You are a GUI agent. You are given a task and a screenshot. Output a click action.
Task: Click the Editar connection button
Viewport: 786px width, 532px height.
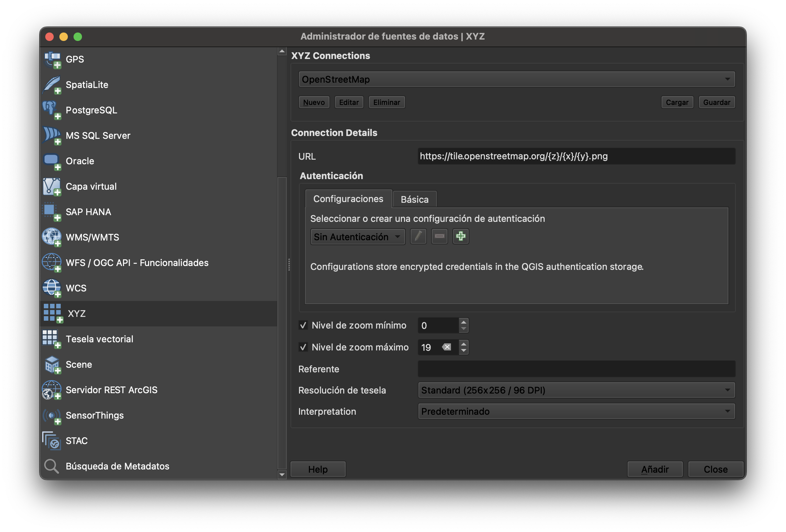pyautogui.click(x=349, y=102)
